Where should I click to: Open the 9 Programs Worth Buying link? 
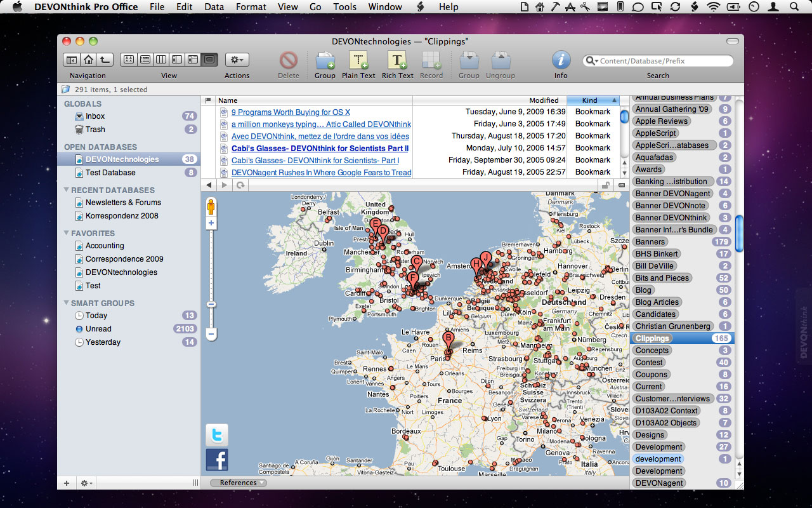coord(291,112)
